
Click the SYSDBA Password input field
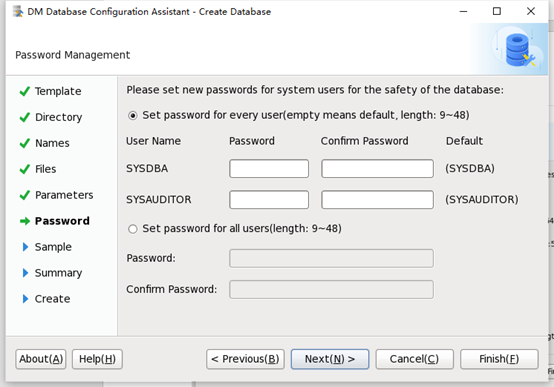269,169
